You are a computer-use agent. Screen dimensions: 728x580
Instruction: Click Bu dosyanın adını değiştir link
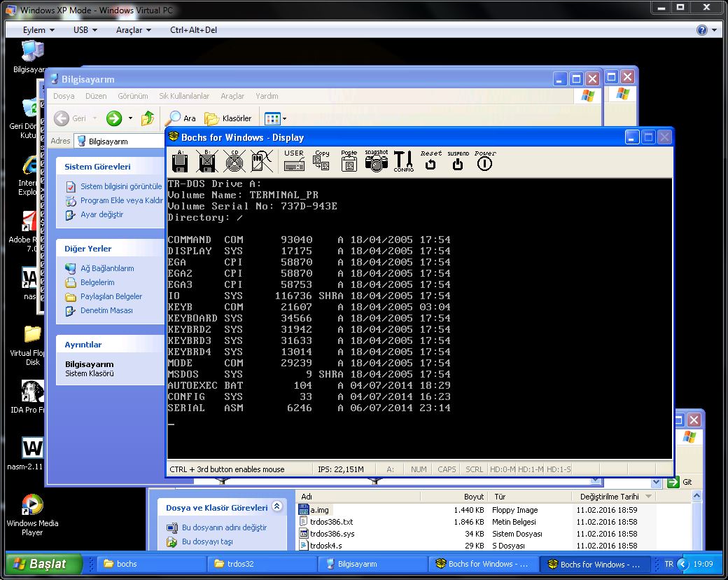click(224, 527)
